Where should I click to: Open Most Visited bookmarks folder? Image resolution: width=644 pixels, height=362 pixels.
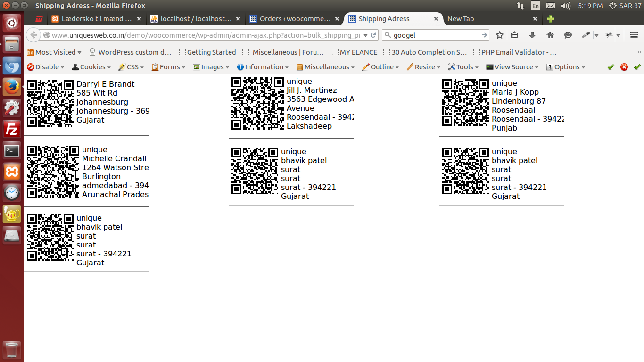point(54,52)
